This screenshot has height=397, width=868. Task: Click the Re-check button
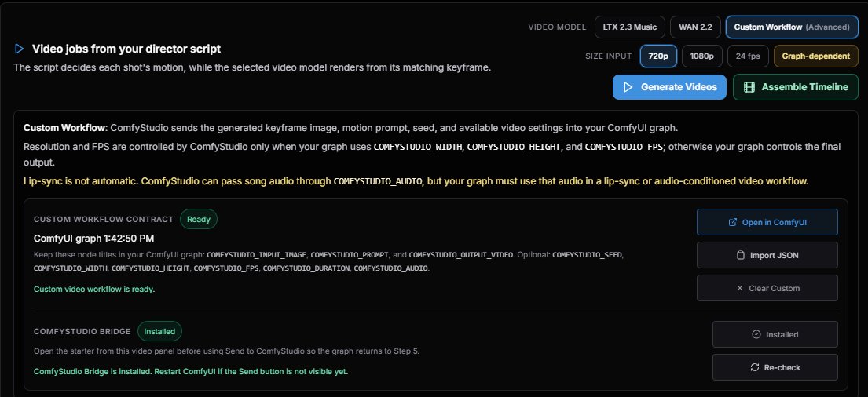[775, 367]
